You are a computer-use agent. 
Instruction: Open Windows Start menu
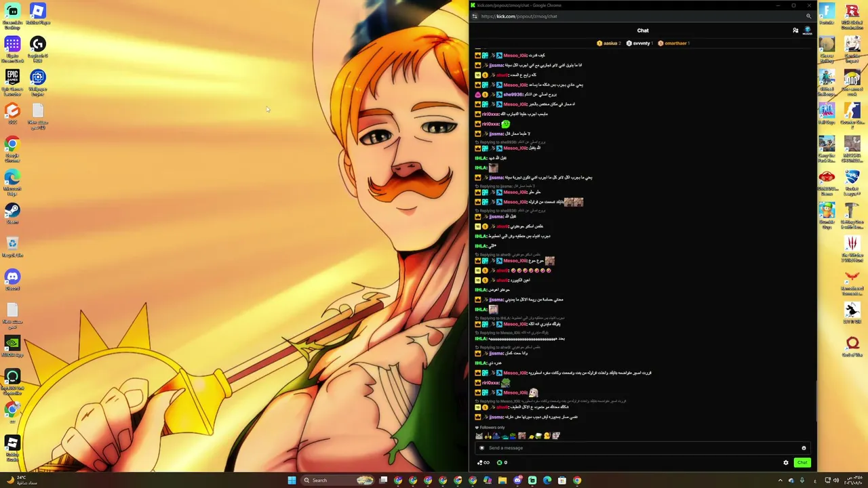pos(292,481)
